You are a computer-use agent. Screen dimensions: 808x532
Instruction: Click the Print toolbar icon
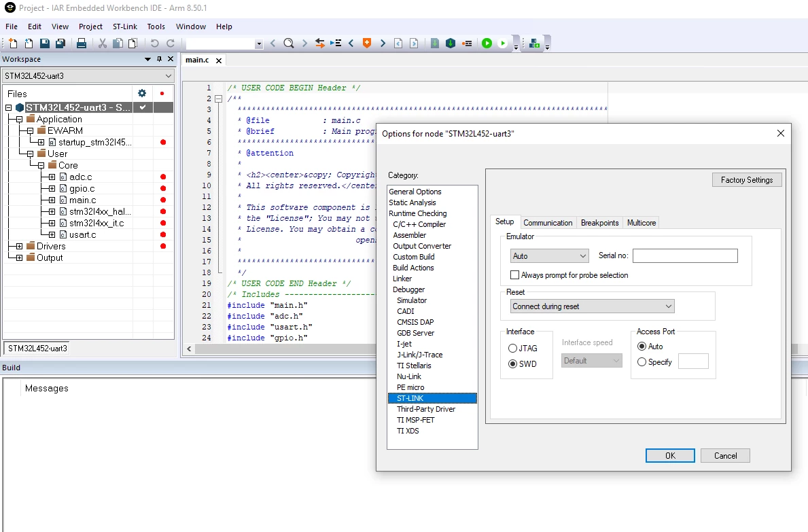tap(82, 43)
